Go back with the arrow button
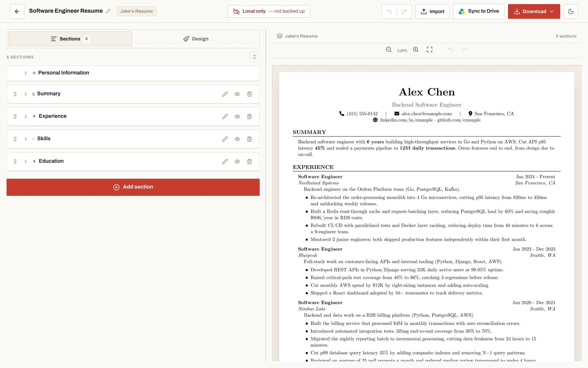Viewport: 588px width, 368px height. [17, 11]
